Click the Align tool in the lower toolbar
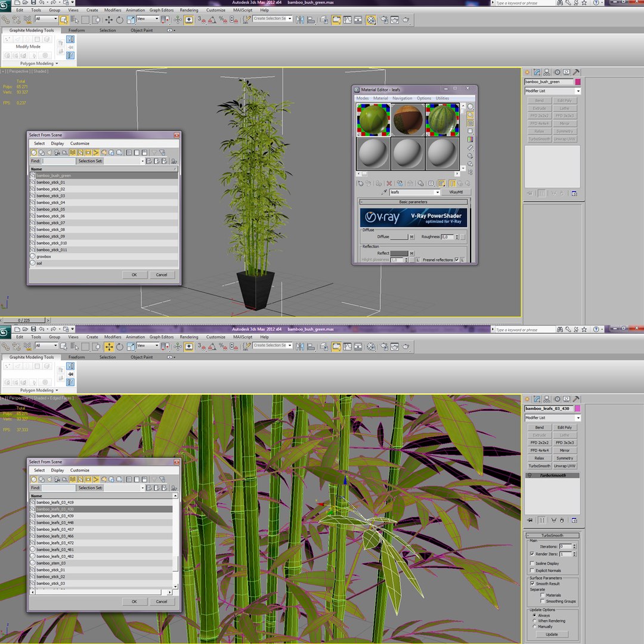 (x=311, y=346)
